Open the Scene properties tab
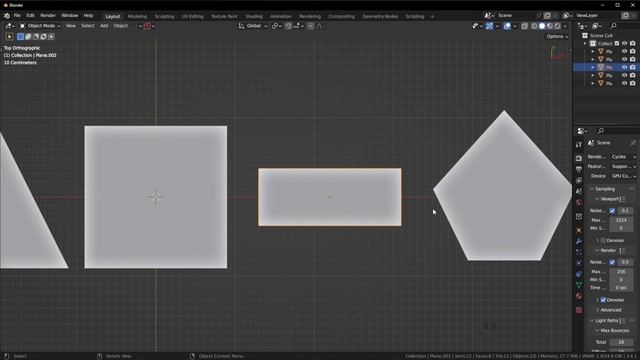The height and width of the screenshot is (360, 640). [579, 191]
